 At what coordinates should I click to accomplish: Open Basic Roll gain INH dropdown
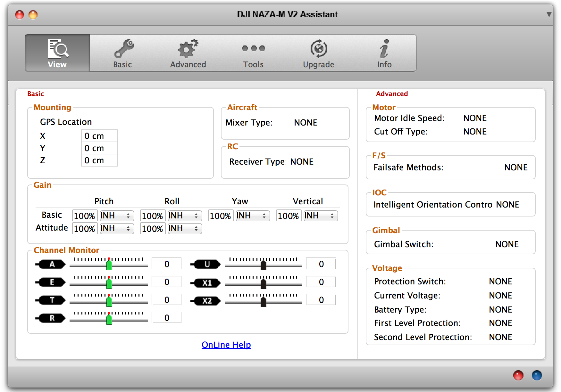(x=185, y=216)
